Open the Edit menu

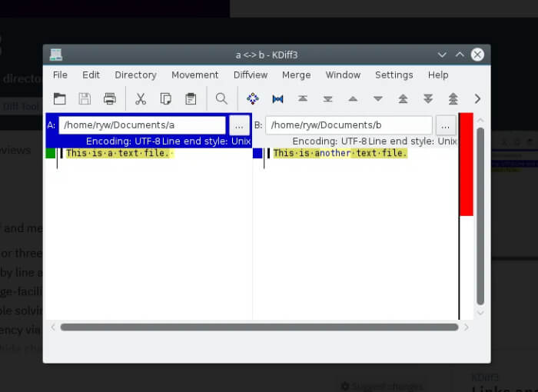[x=91, y=75]
